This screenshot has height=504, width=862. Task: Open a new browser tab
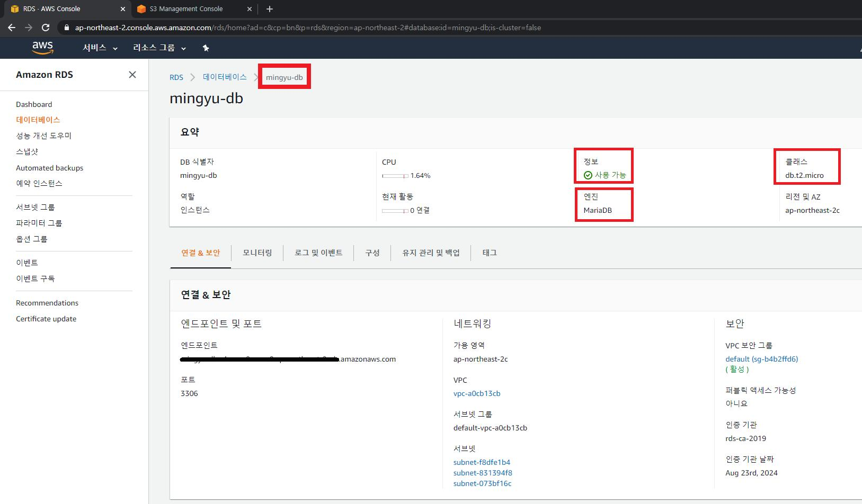[x=270, y=9]
